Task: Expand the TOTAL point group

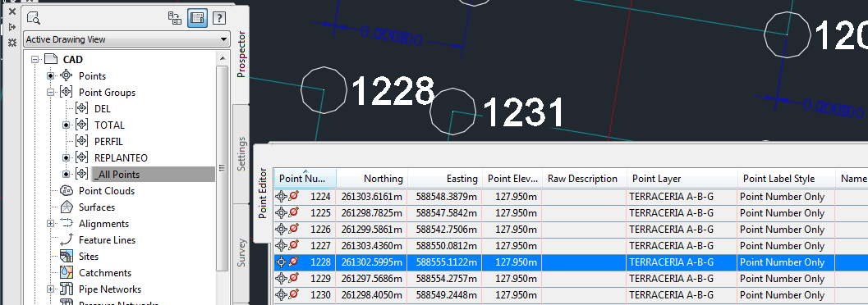Action: pos(67,125)
